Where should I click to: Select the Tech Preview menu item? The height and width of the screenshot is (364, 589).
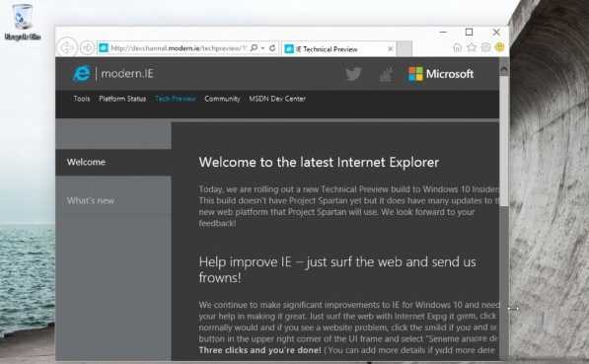pos(176,99)
